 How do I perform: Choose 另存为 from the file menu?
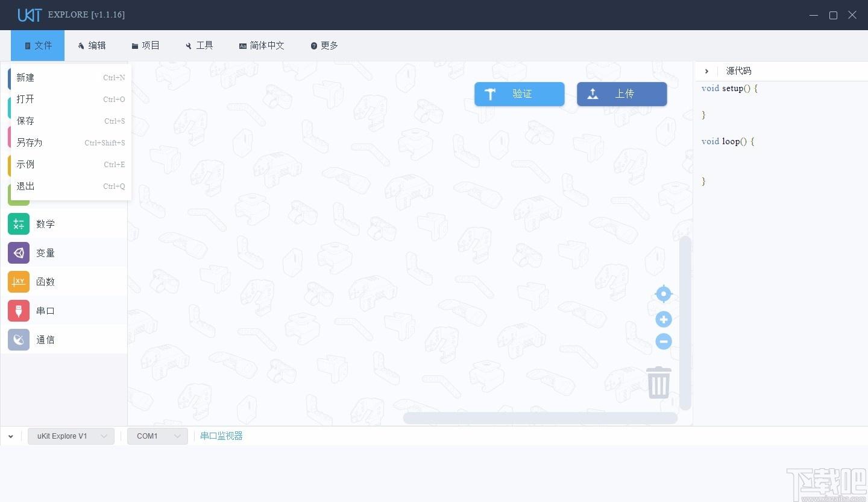click(71, 143)
